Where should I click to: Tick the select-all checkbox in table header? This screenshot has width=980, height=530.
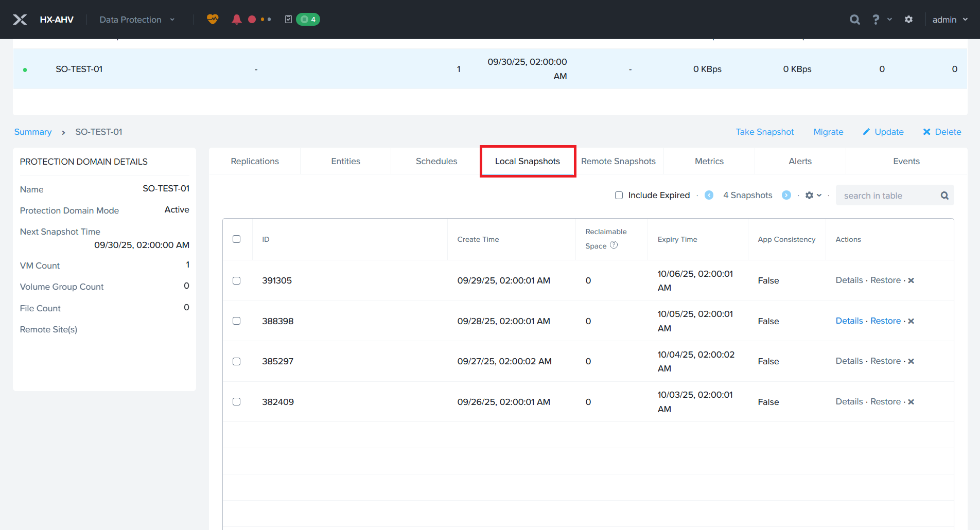pyautogui.click(x=236, y=239)
